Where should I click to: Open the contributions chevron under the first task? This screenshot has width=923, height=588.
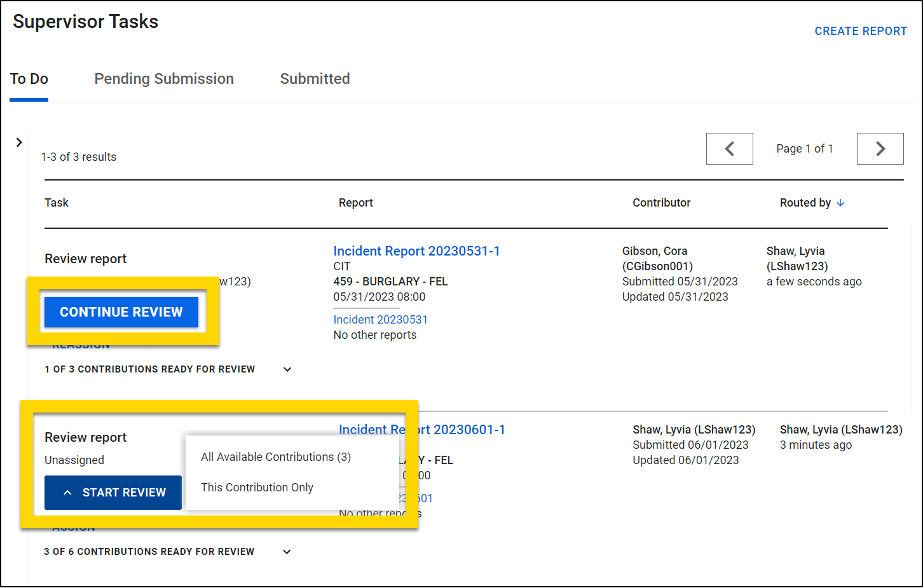(x=287, y=369)
